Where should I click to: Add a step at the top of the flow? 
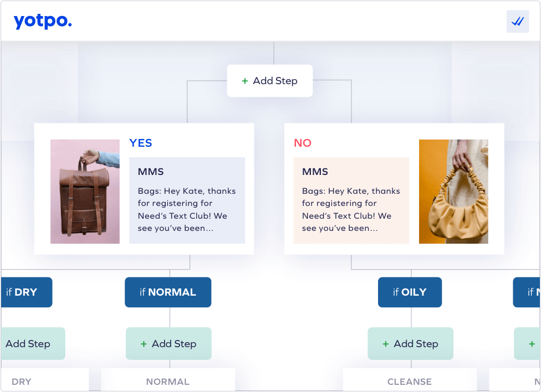(270, 81)
